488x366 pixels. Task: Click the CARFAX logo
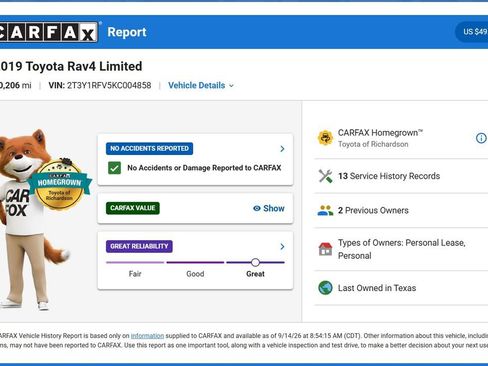[x=49, y=32]
